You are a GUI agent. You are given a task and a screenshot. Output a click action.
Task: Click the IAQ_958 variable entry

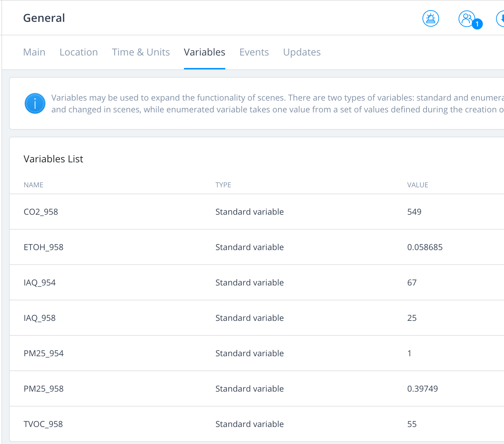[40, 318]
